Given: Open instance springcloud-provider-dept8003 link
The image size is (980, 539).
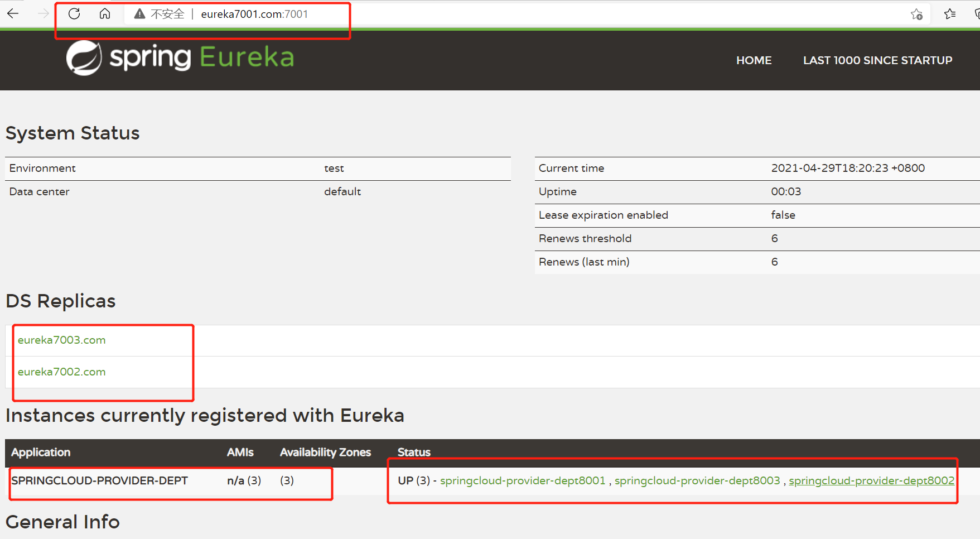Looking at the screenshot, I should [697, 480].
